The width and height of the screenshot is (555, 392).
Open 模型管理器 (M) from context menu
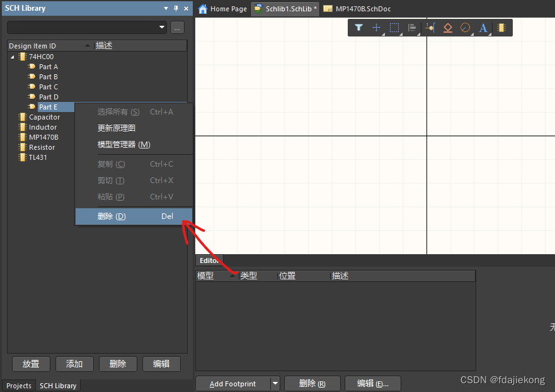tap(134, 145)
